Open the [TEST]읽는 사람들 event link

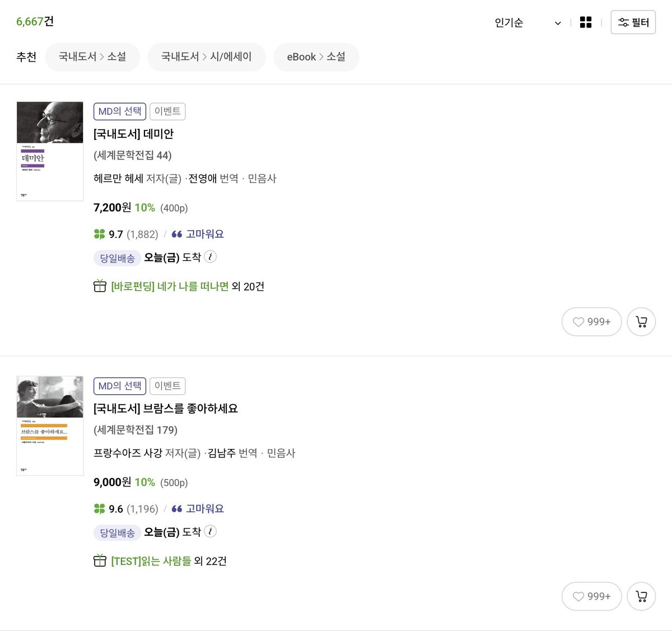click(x=151, y=561)
